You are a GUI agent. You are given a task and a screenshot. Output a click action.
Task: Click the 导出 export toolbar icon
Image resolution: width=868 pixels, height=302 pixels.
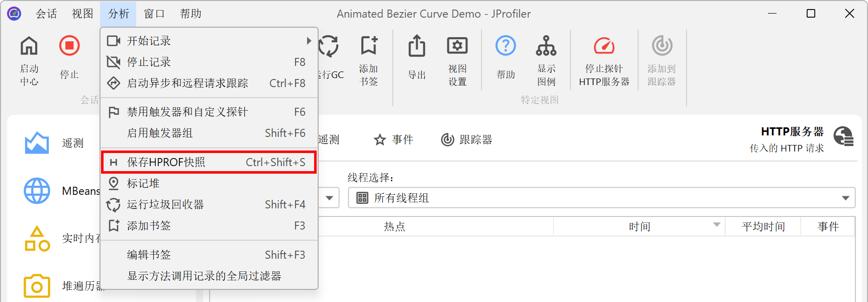pos(417,46)
